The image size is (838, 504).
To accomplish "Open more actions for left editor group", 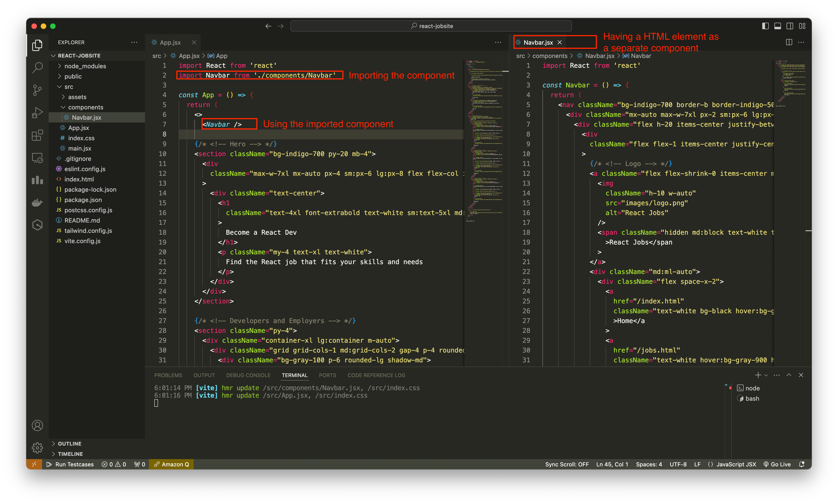I will [x=498, y=42].
